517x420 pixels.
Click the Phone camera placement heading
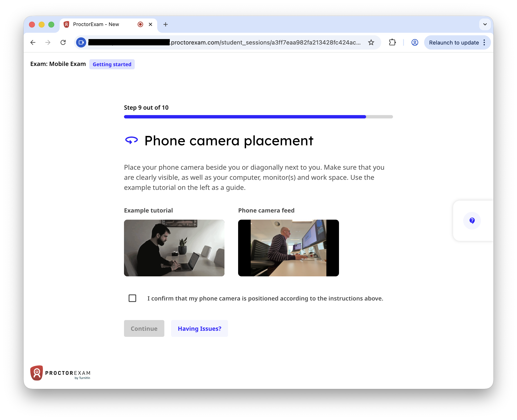click(x=229, y=141)
